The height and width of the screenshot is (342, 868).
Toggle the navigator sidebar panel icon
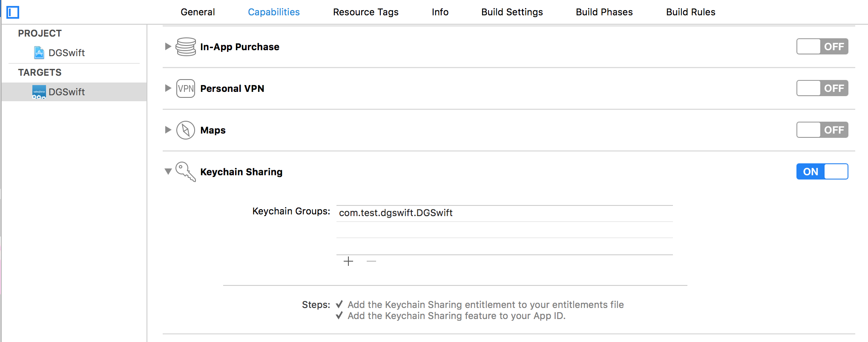(13, 12)
